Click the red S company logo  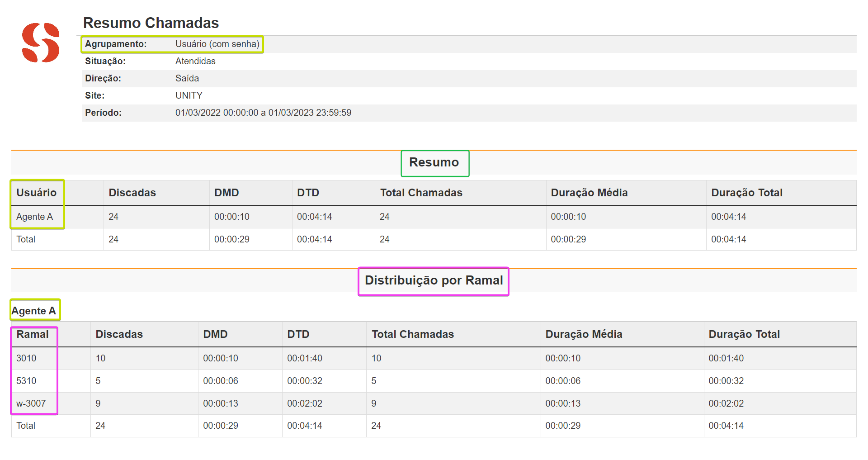point(41,43)
